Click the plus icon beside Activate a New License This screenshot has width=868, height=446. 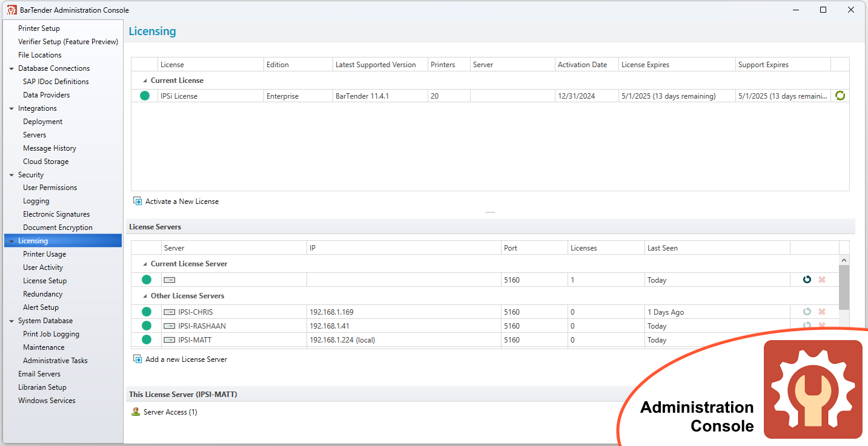(x=137, y=202)
